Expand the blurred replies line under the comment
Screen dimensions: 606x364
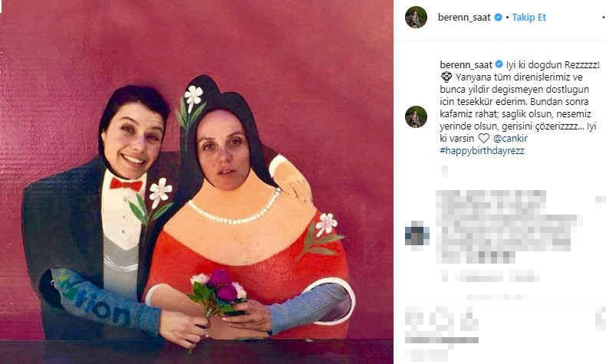coord(496,297)
